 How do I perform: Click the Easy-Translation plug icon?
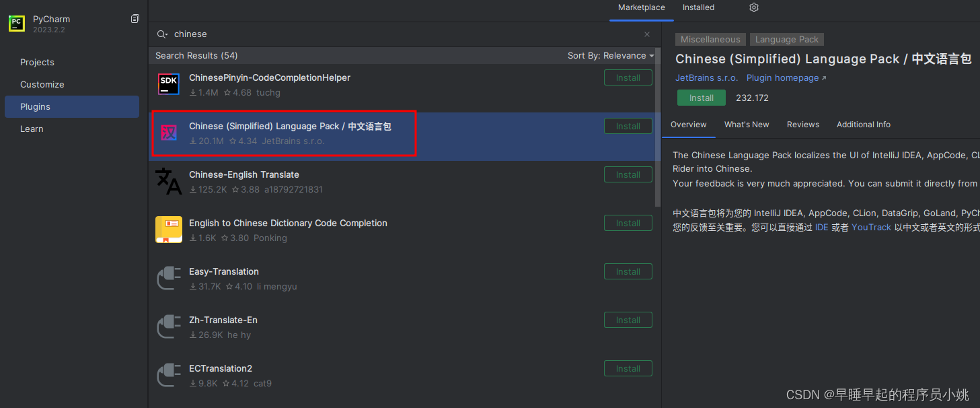tap(169, 278)
